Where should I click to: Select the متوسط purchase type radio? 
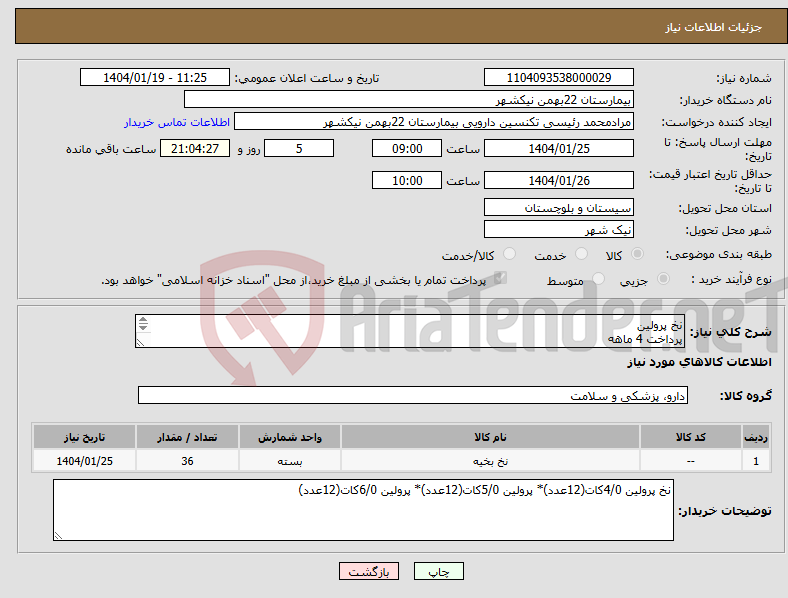(598, 278)
